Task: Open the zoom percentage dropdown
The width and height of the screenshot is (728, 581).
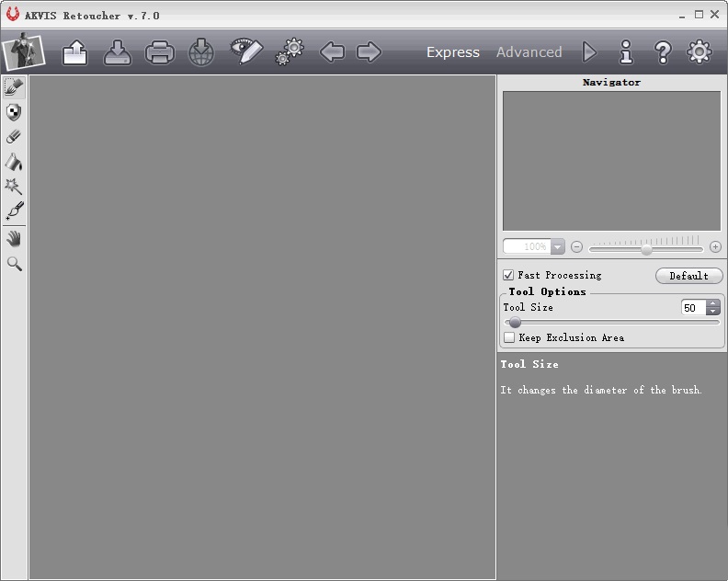Action: pos(558,246)
